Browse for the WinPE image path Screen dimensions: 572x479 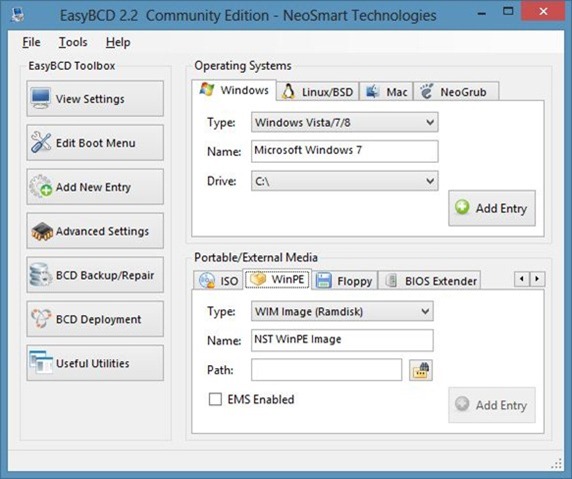click(x=421, y=370)
